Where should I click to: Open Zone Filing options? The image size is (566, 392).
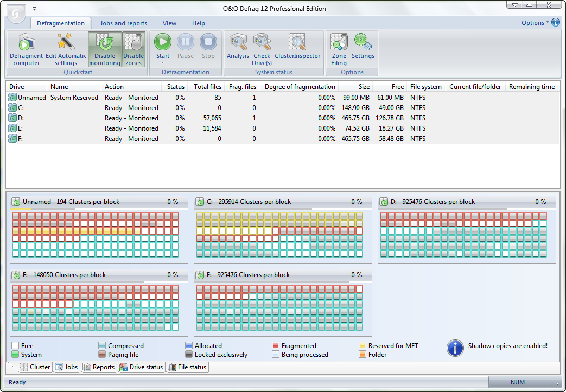pyautogui.click(x=339, y=49)
